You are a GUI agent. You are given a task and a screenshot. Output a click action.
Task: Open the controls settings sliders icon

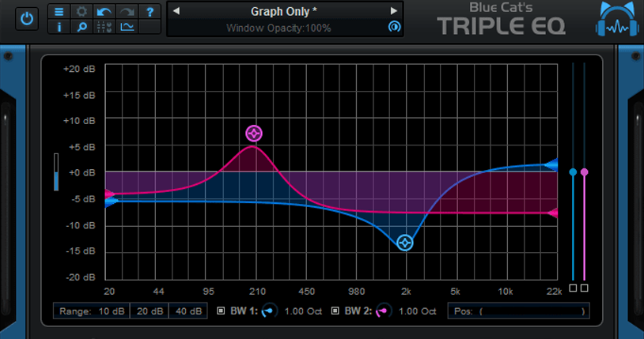pos(104,27)
